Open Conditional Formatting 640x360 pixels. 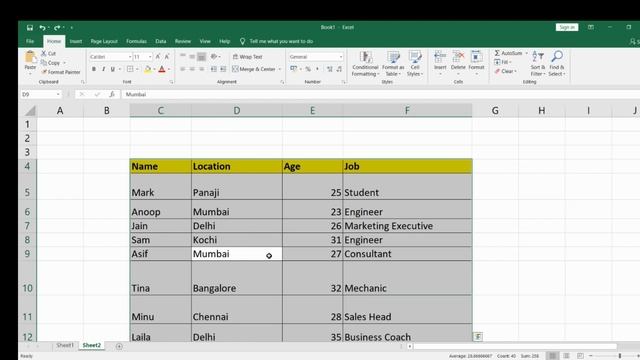[x=365, y=64]
